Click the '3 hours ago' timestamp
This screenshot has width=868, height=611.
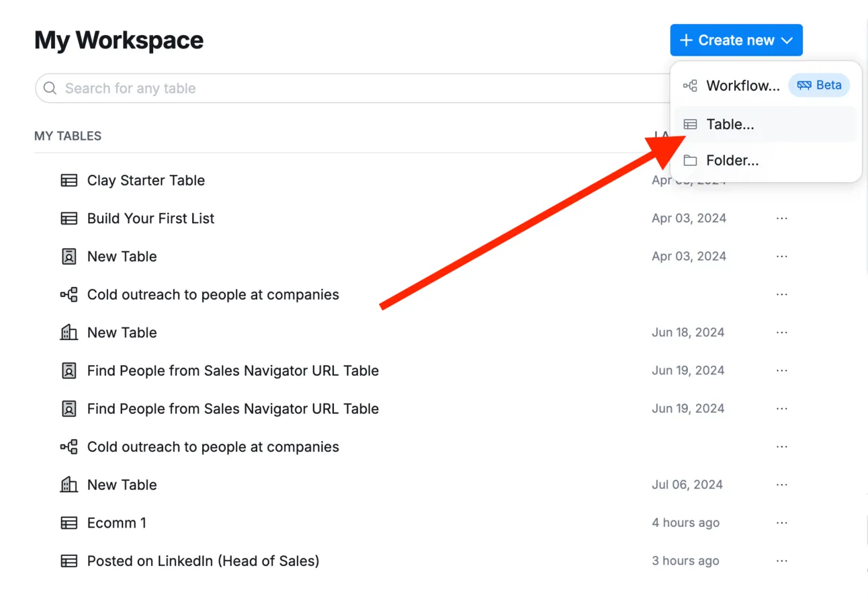685,561
